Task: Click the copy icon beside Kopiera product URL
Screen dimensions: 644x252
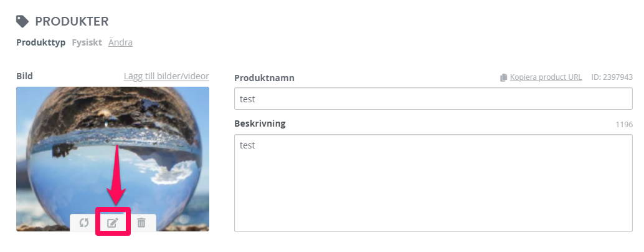Action: pos(503,78)
